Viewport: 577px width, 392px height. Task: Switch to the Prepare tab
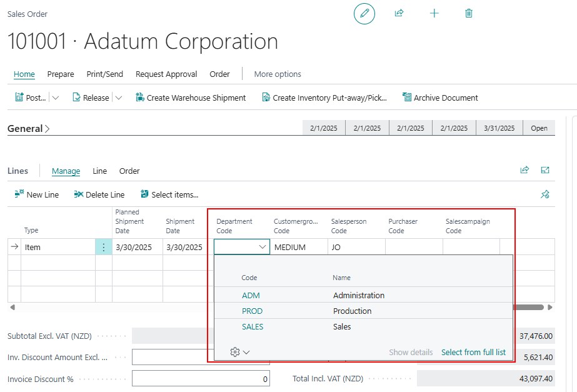(x=61, y=74)
